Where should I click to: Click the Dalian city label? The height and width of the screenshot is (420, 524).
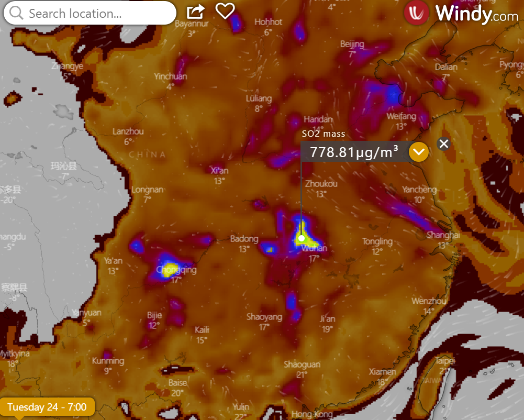[445, 67]
